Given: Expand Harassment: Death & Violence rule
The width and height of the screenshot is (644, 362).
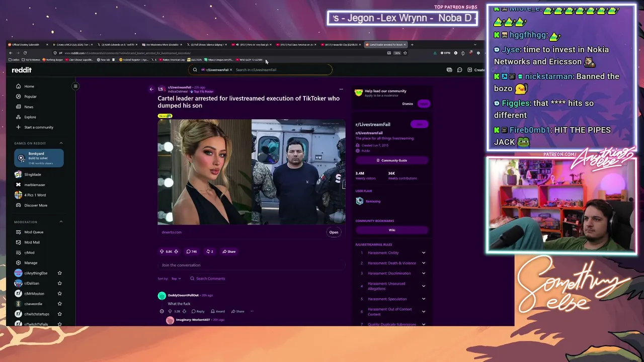Looking at the screenshot, I should pos(424,263).
